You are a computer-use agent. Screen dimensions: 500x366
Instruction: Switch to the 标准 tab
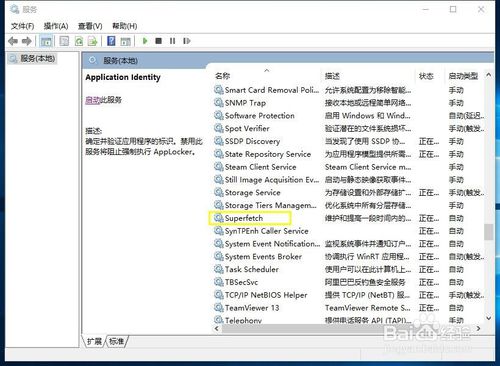(x=116, y=341)
